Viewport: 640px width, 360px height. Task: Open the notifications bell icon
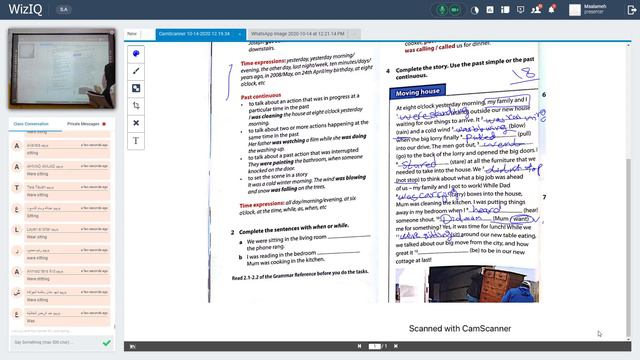click(551, 9)
